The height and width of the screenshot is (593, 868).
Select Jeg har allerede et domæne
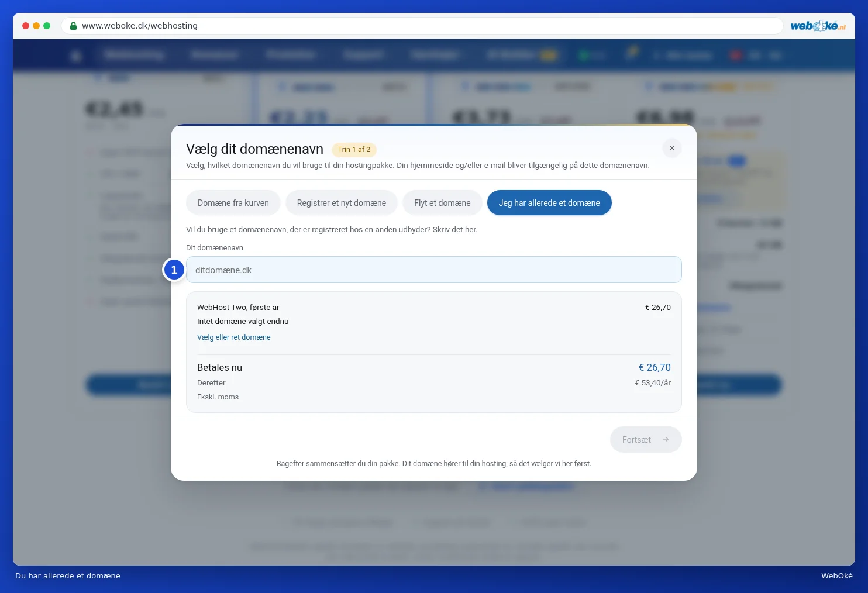tap(549, 203)
